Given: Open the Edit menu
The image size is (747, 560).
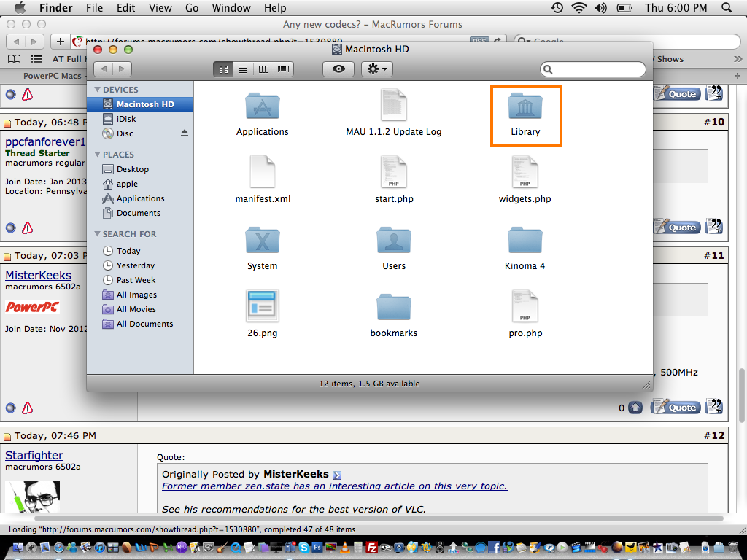Looking at the screenshot, I should [x=125, y=7].
